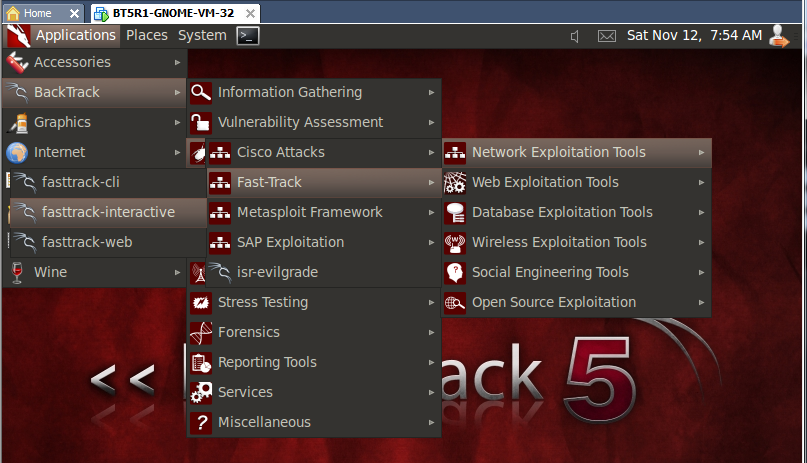This screenshot has height=463, width=807.
Task: Select SAP Exploitation menu entry
Action: tap(324, 242)
